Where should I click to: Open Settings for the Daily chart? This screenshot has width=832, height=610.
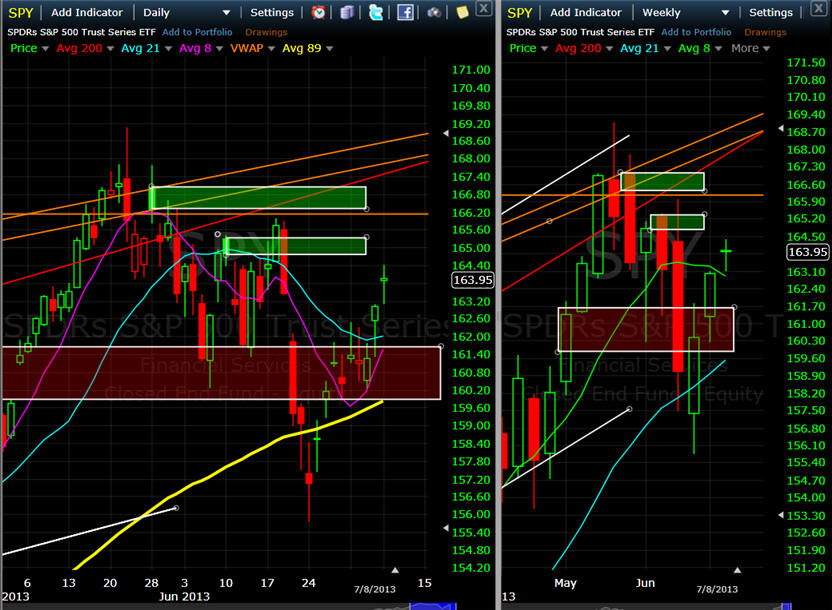[272, 12]
